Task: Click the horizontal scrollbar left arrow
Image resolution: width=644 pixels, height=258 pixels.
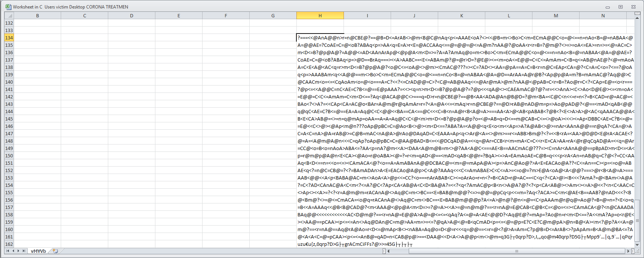Action: tap(388, 251)
